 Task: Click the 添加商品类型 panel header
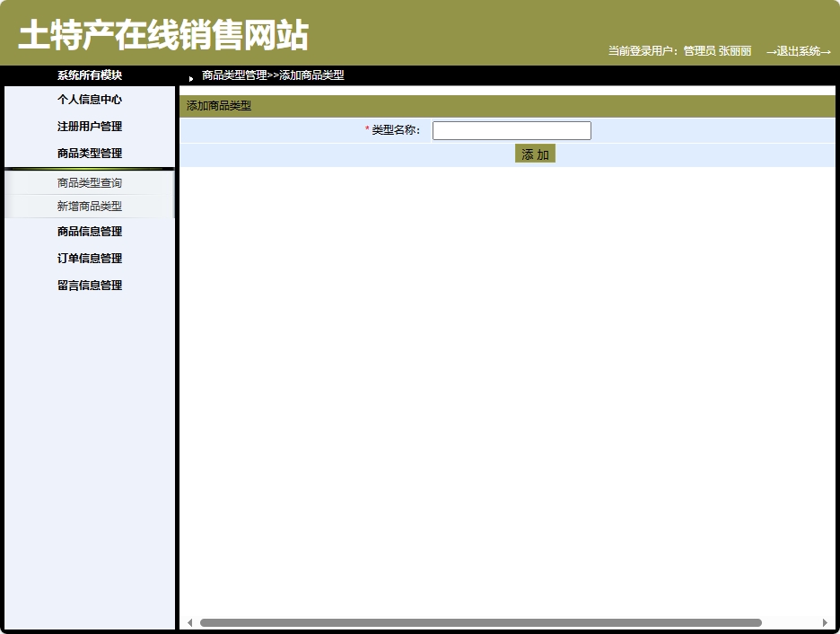coord(218,106)
